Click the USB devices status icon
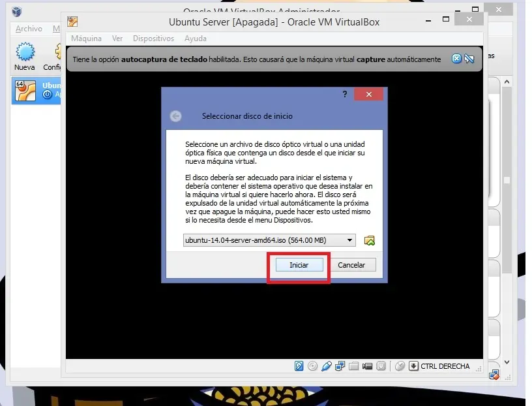This screenshot has width=532, height=406. [x=327, y=366]
